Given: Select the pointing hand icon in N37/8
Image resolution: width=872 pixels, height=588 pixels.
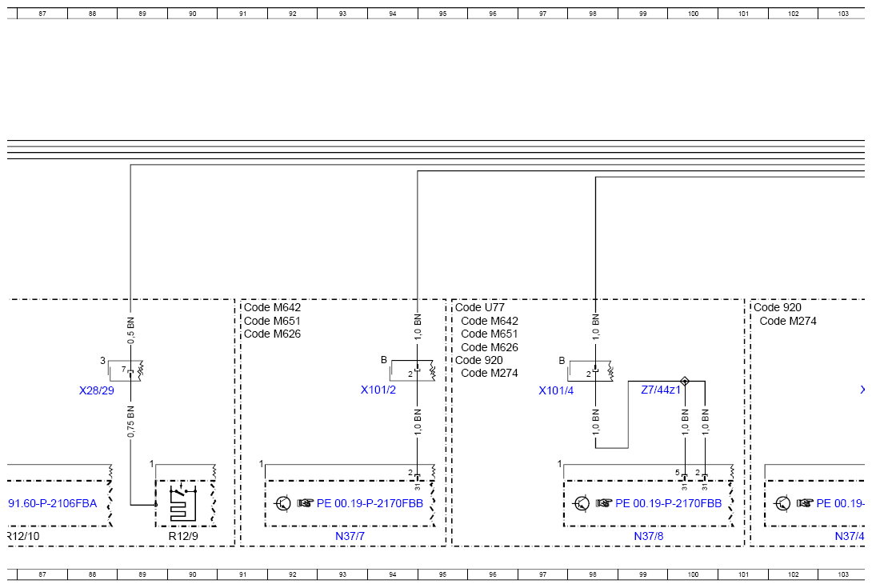Looking at the screenshot, I should coord(604,503).
